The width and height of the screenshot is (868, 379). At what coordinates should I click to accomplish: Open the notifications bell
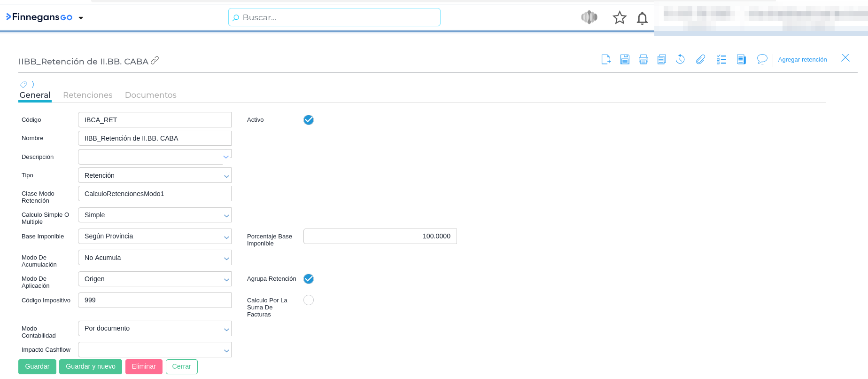[x=642, y=18]
